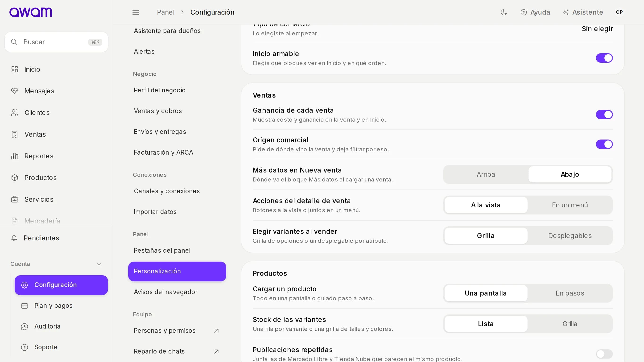Select Arriba for Más datos en Nueva venta
Viewport: 644px width, 362px height.
pos(486,174)
